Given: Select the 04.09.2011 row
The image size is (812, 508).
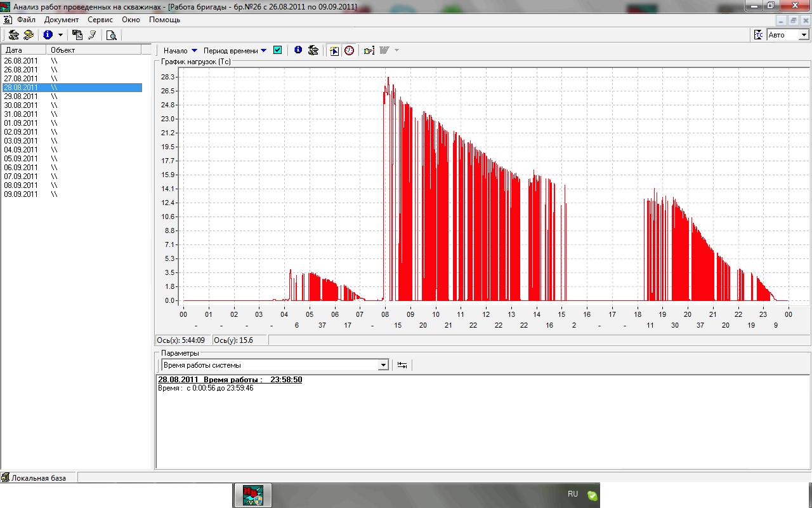Looking at the screenshot, I should click(72, 150).
